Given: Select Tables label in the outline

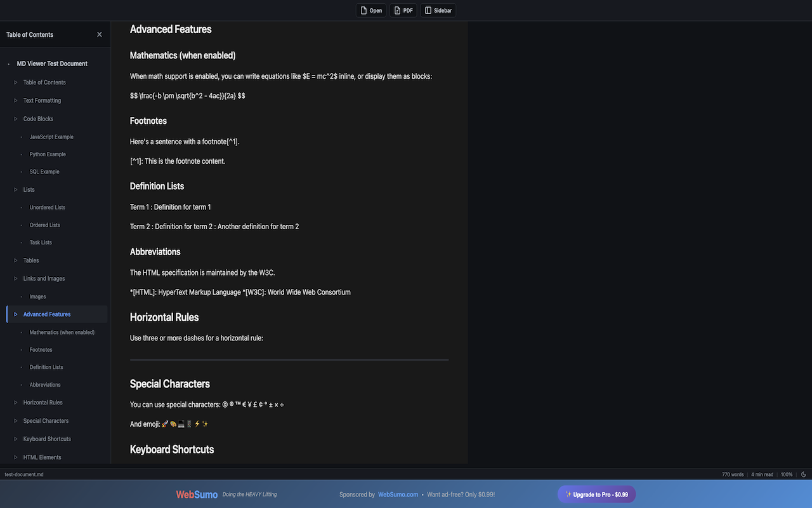Looking at the screenshot, I should click(x=31, y=260).
